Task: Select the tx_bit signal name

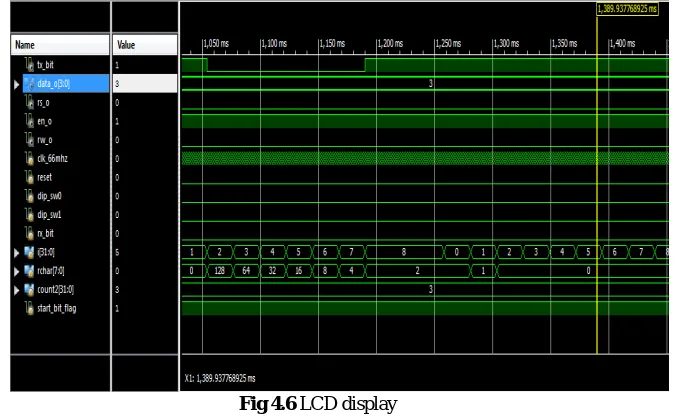Action: click(45, 65)
